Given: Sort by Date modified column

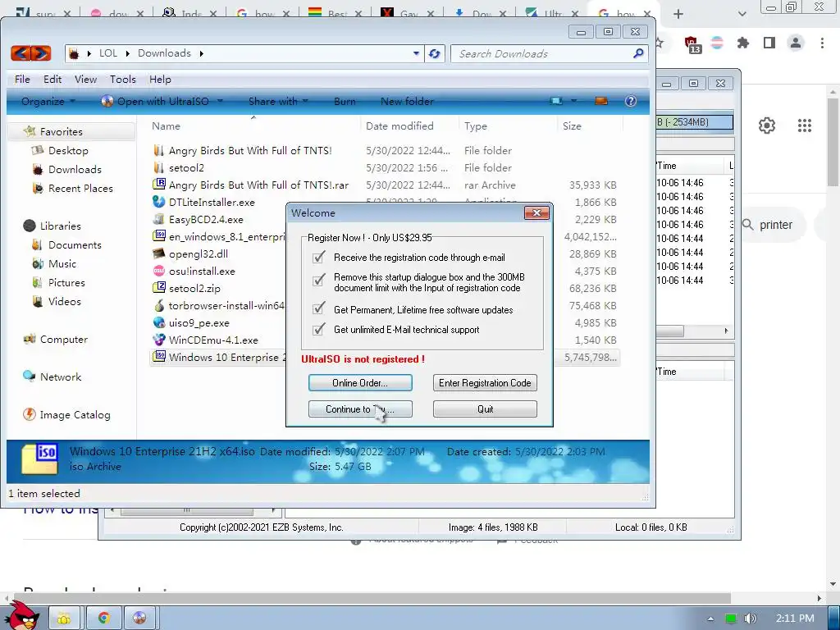Looking at the screenshot, I should 399,126.
